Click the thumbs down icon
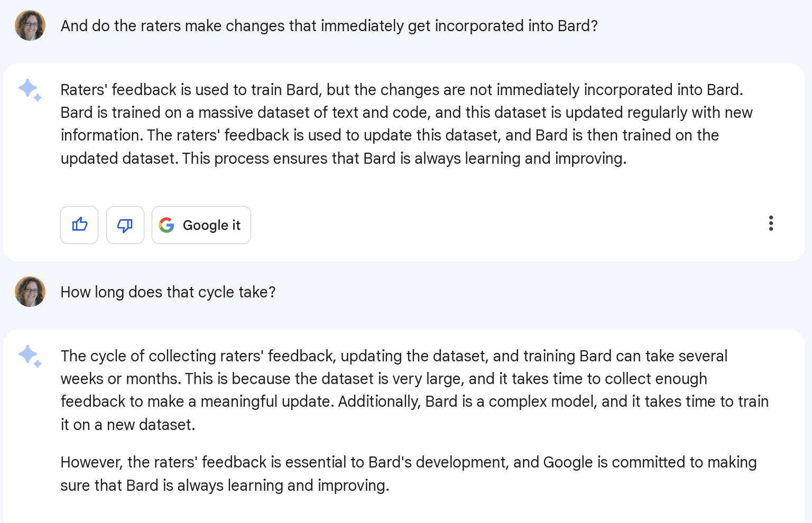This screenshot has width=812, height=523. pyautogui.click(x=125, y=225)
